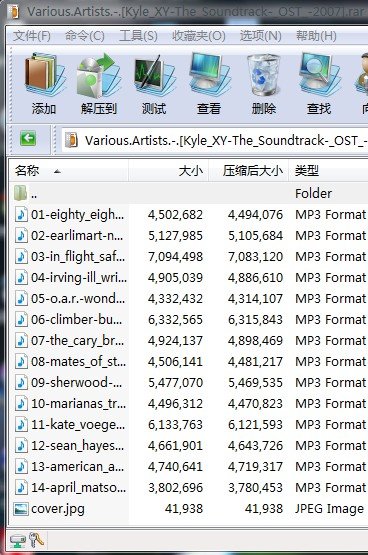
Task: Click size value 4,502,682
Action: click(176, 214)
